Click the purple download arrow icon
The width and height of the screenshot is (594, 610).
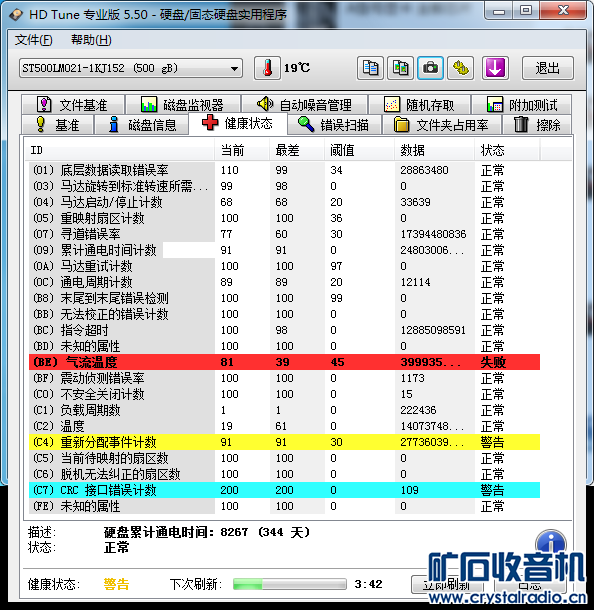[x=495, y=68]
